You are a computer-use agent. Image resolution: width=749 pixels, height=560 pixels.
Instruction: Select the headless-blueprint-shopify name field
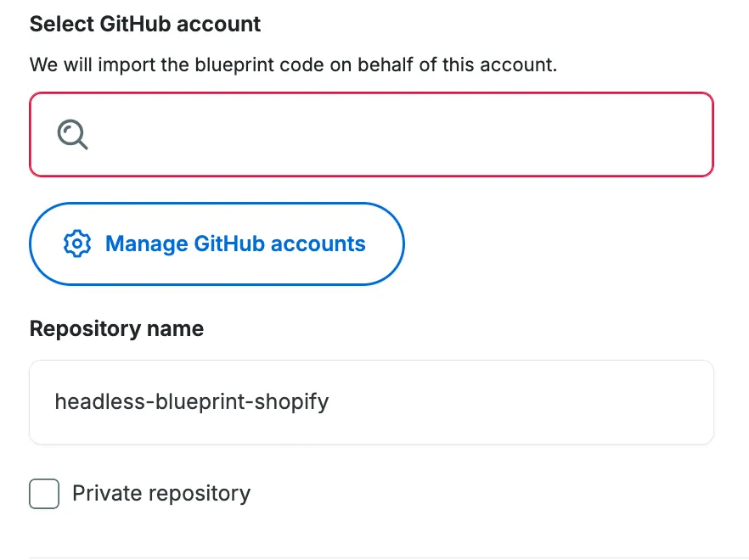tap(371, 401)
